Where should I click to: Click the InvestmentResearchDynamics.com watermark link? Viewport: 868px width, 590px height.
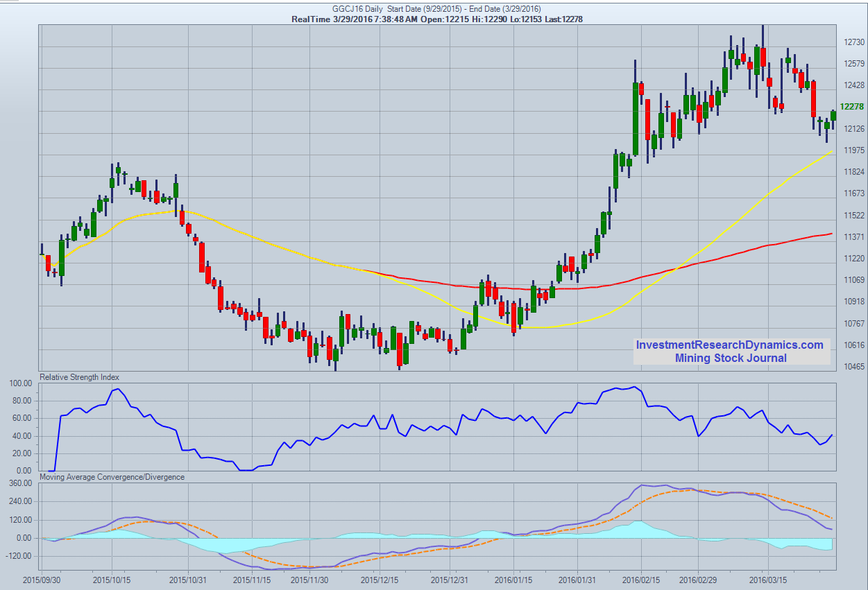pos(729,345)
